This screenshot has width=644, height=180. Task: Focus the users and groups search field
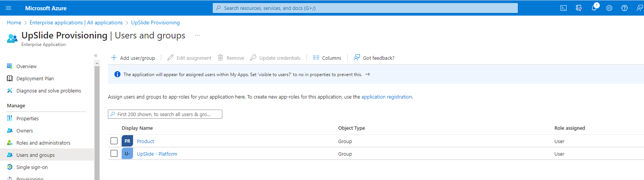pos(165,114)
